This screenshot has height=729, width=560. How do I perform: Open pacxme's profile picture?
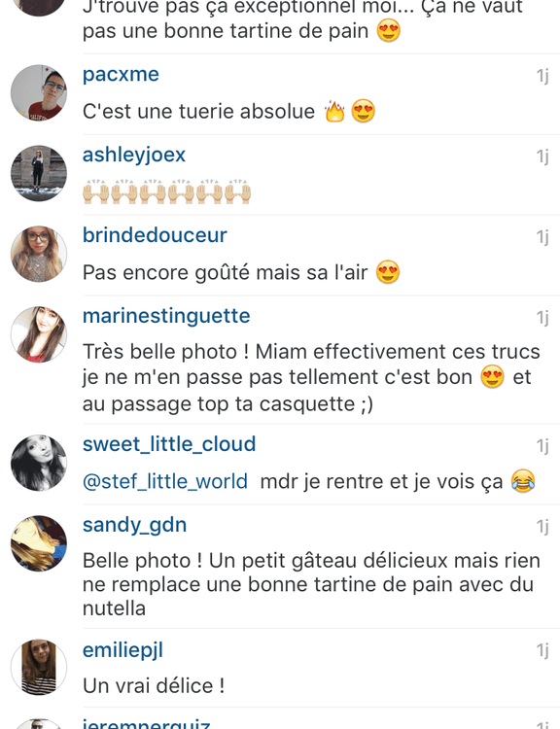tap(39, 93)
